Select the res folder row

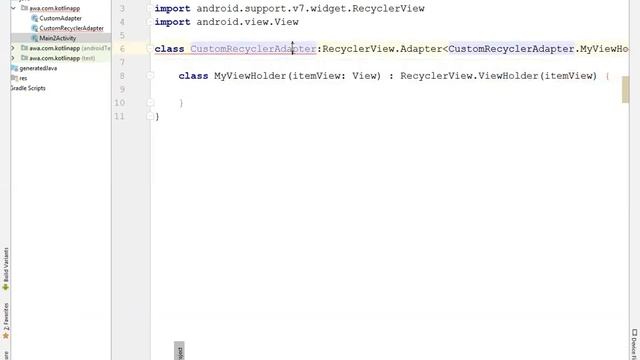23,78
